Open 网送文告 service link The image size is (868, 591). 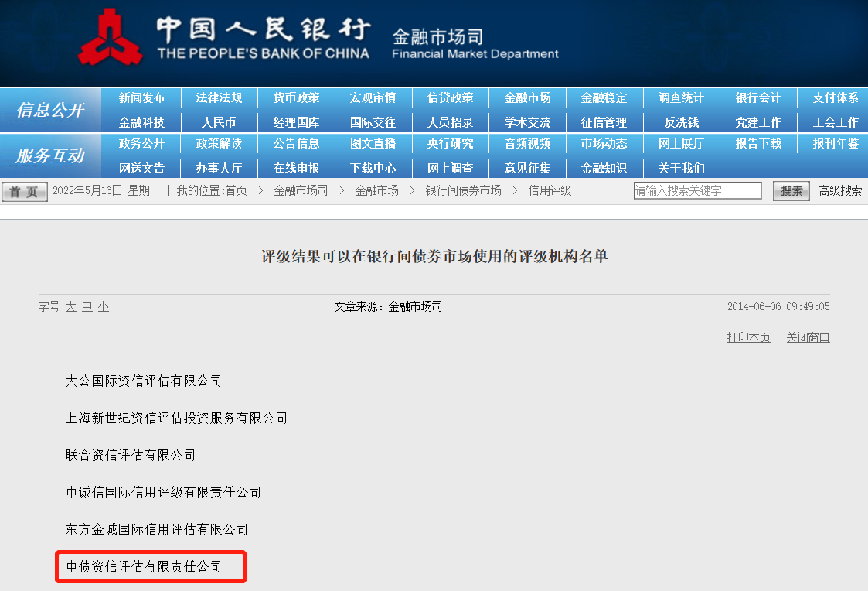coord(141,168)
